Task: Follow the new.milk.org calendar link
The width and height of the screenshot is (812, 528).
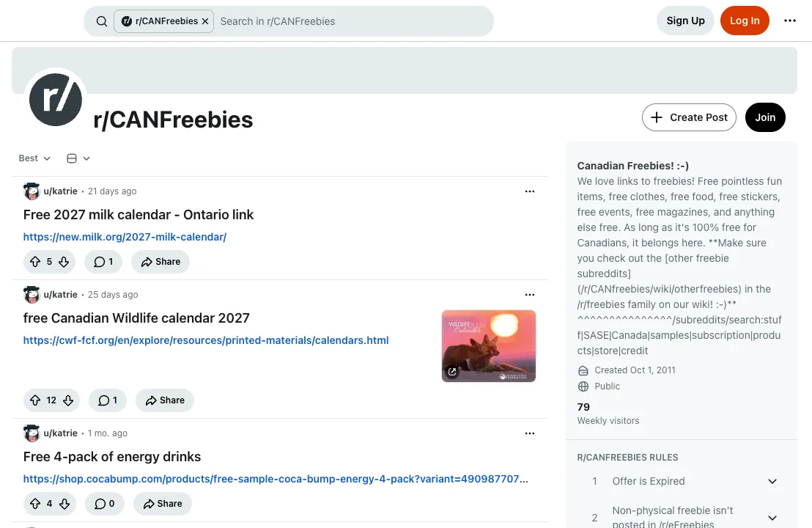Action: coord(125,237)
